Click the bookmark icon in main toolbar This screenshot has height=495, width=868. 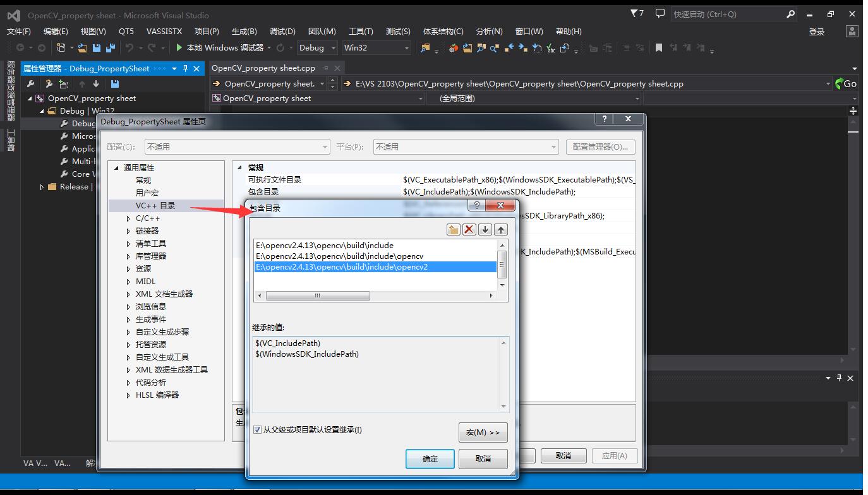(x=658, y=47)
